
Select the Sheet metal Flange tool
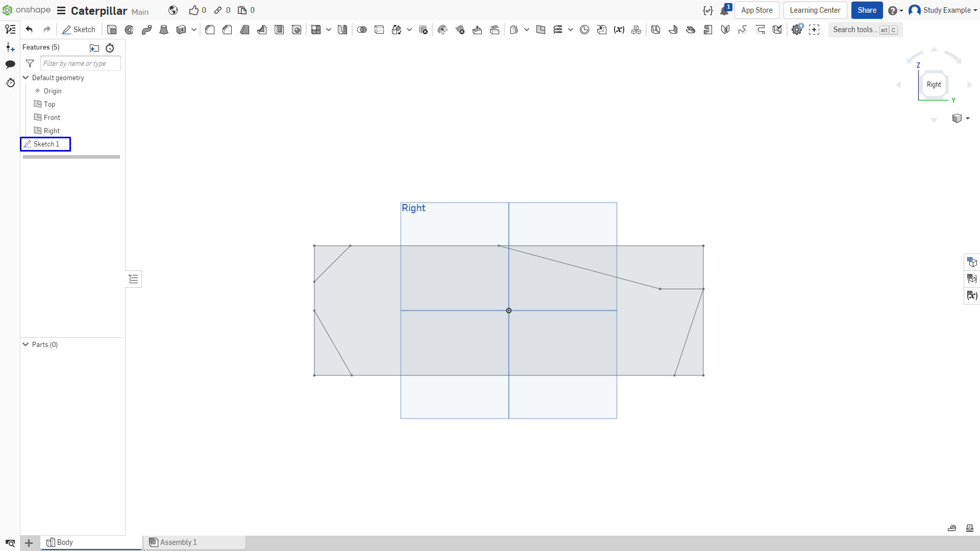point(673,30)
